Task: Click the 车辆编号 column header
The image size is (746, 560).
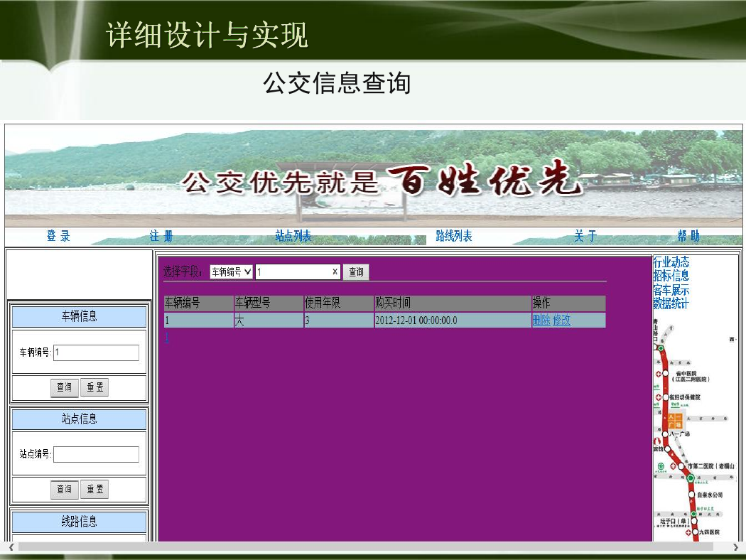Action: (x=199, y=303)
